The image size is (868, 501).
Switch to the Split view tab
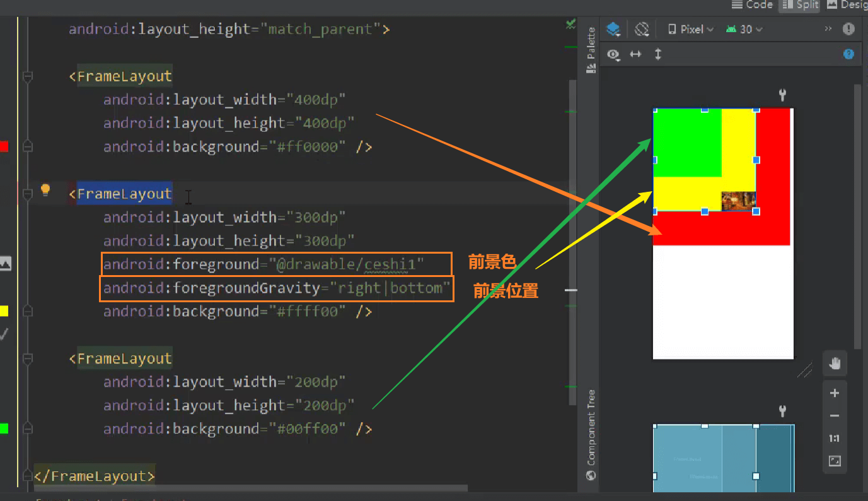click(x=800, y=4)
